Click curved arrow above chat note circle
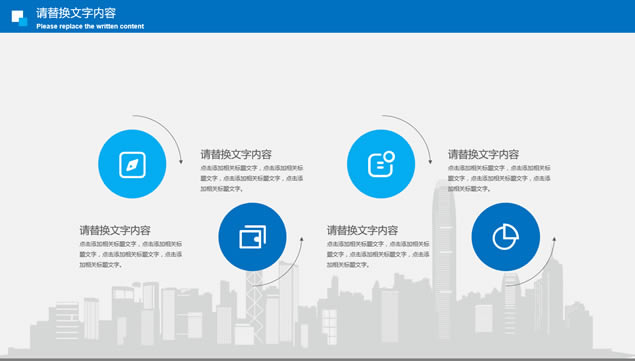 [x=407, y=139]
